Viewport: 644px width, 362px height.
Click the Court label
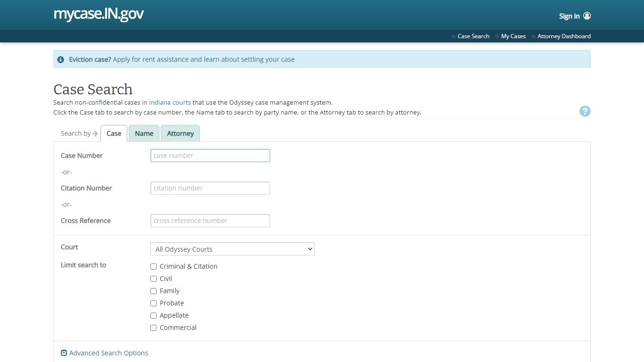[69, 247]
